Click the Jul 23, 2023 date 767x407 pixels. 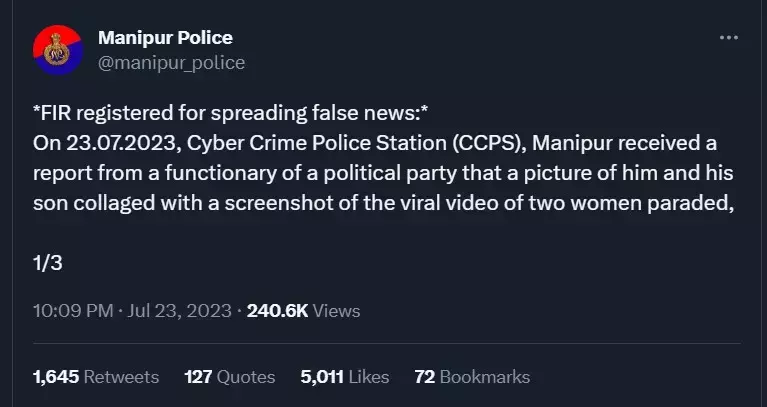click(179, 311)
